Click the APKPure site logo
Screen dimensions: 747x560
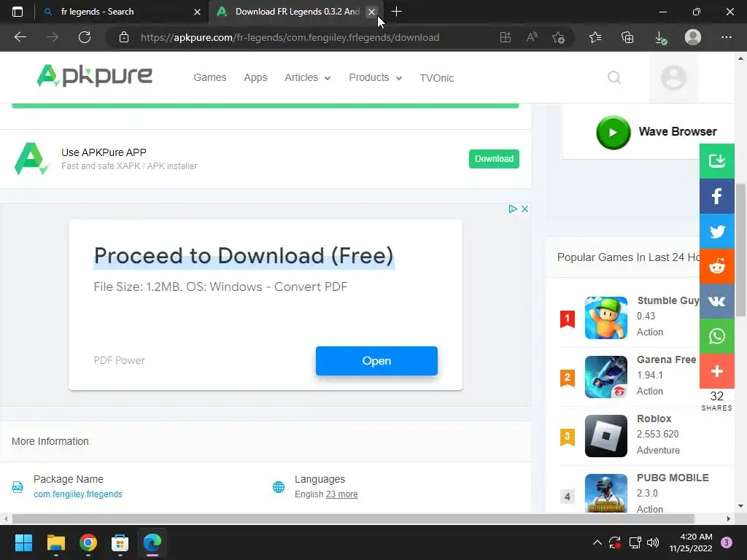pos(95,76)
